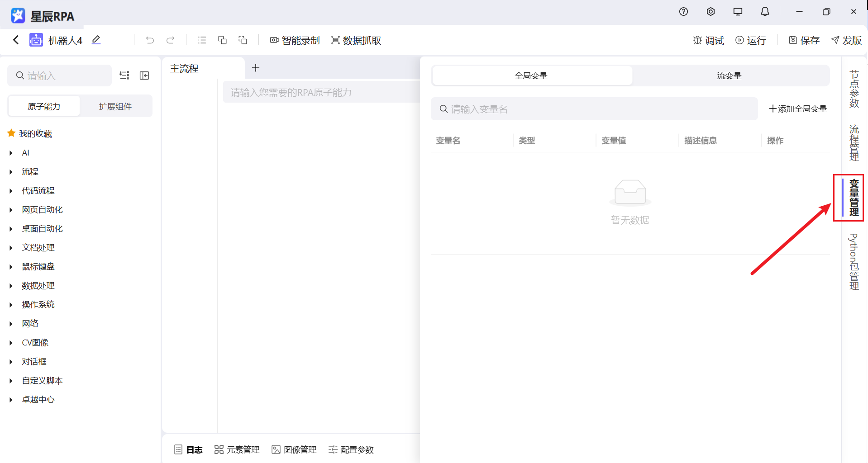Expand the AI capability category

26,152
